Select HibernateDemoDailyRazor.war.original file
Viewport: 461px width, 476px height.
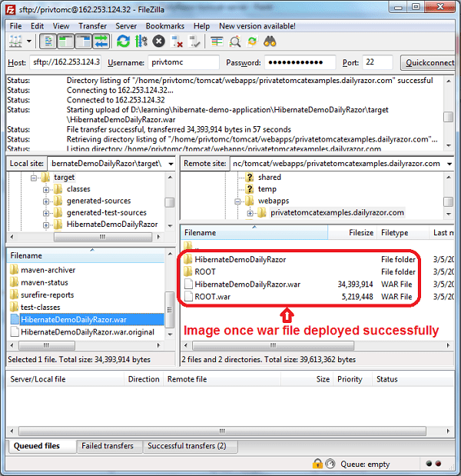point(88,332)
